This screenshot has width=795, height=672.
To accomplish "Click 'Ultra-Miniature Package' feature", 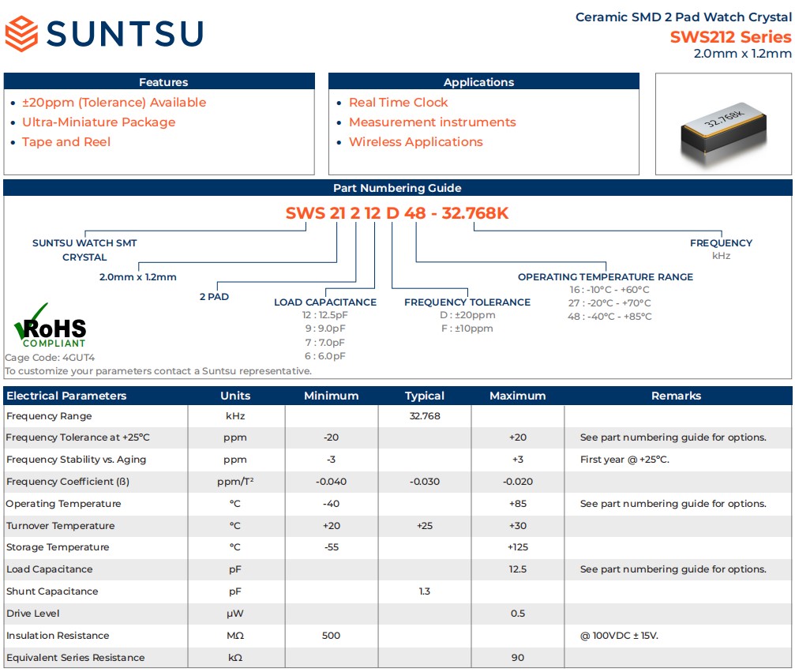I will tap(99, 122).
